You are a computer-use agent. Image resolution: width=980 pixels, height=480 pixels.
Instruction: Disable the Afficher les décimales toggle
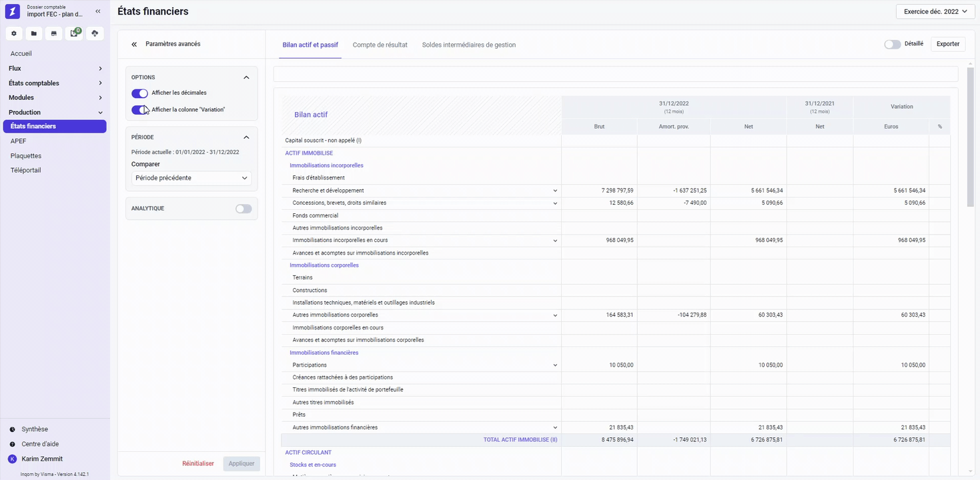(139, 93)
